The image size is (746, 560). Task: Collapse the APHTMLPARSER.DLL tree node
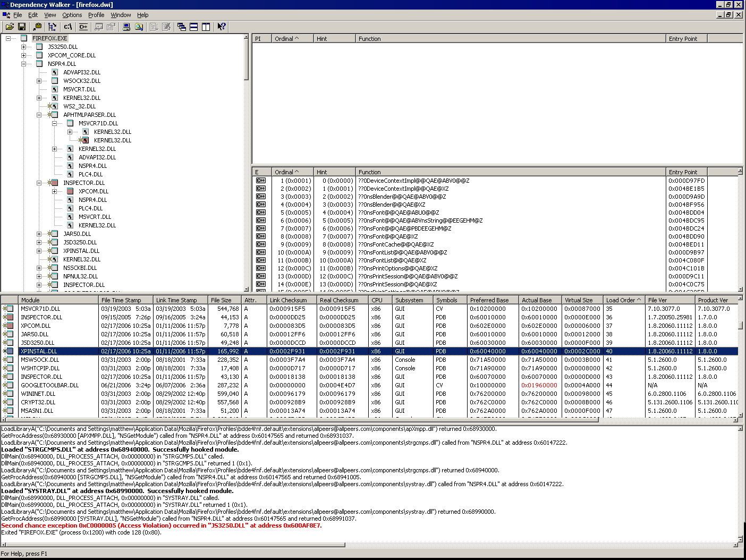click(x=39, y=115)
